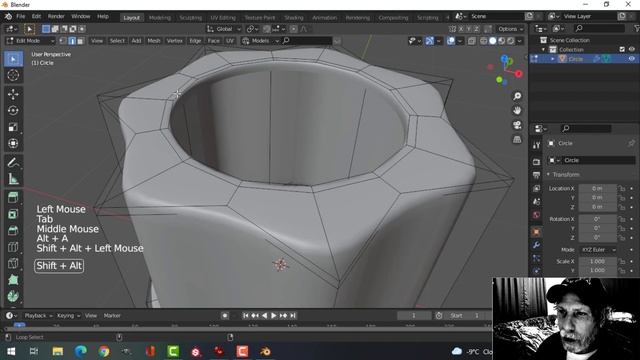Select the Inset Faces tool
Image resolution: width=640 pixels, height=360 pixels.
(x=13, y=214)
